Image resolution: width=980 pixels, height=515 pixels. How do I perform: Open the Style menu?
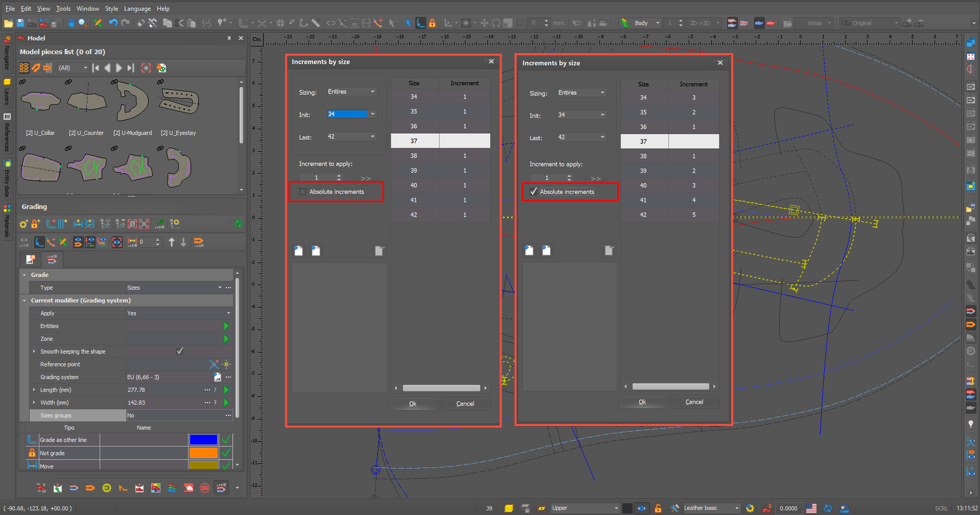(111, 9)
